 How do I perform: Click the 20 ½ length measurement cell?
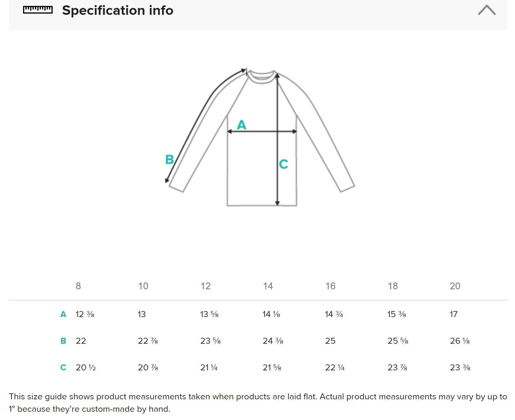86,368
